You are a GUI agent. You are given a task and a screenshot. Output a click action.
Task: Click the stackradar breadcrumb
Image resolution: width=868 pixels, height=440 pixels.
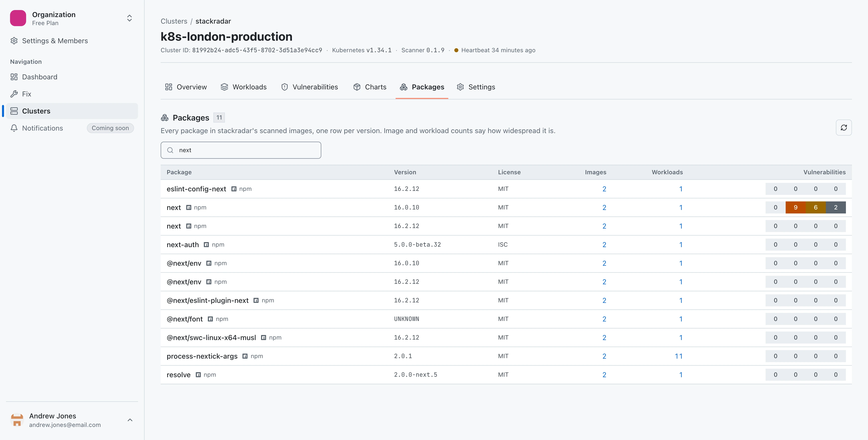(213, 21)
